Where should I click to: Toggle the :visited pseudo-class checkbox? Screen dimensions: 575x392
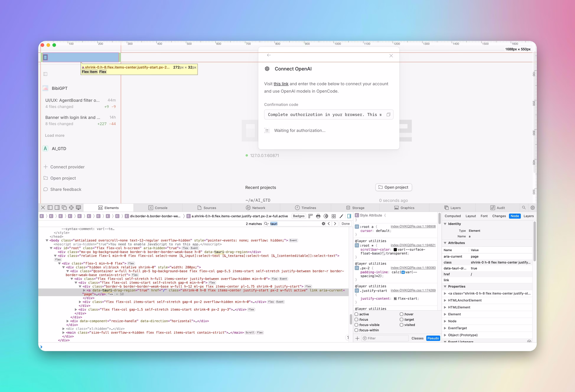[x=401, y=325]
